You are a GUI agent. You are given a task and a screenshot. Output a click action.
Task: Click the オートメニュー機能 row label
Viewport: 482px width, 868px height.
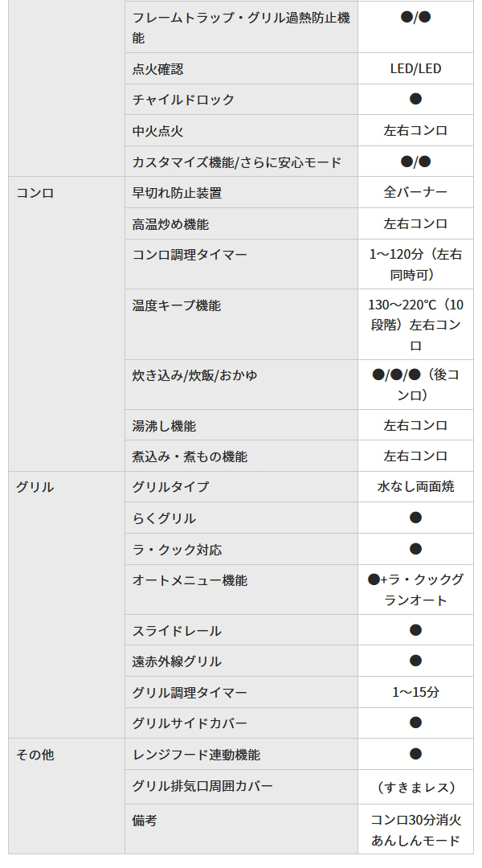click(x=190, y=581)
